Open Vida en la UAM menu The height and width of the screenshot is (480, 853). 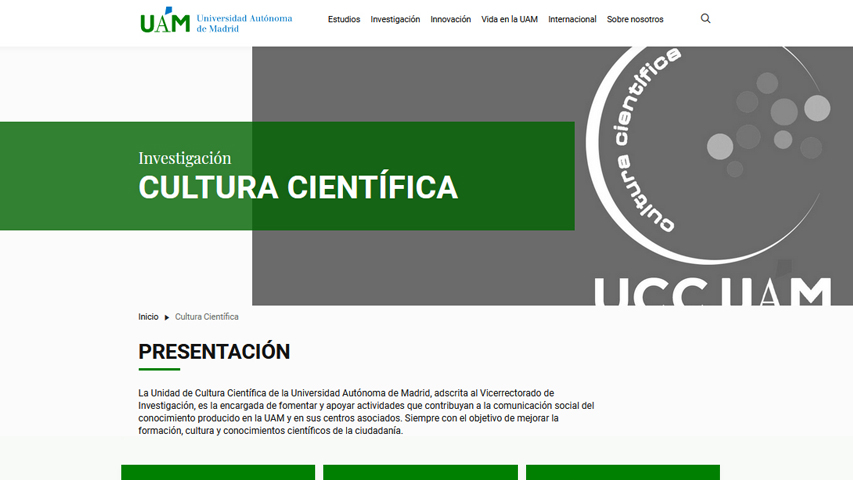(509, 19)
